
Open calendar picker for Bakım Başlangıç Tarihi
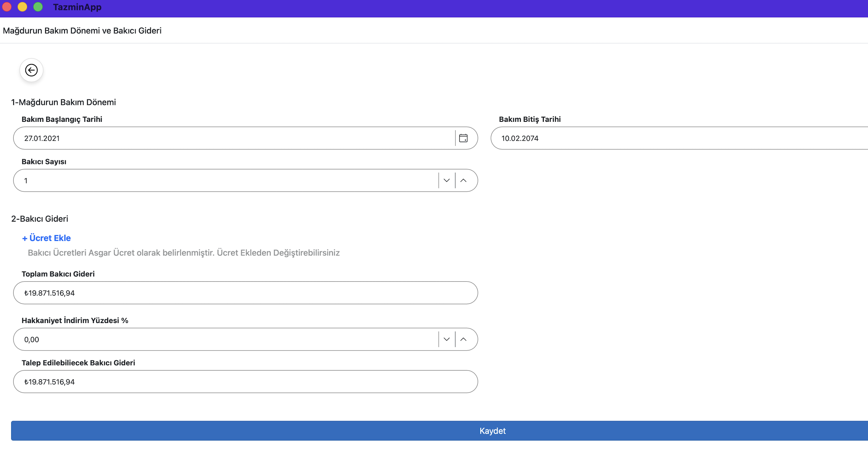point(463,138)
